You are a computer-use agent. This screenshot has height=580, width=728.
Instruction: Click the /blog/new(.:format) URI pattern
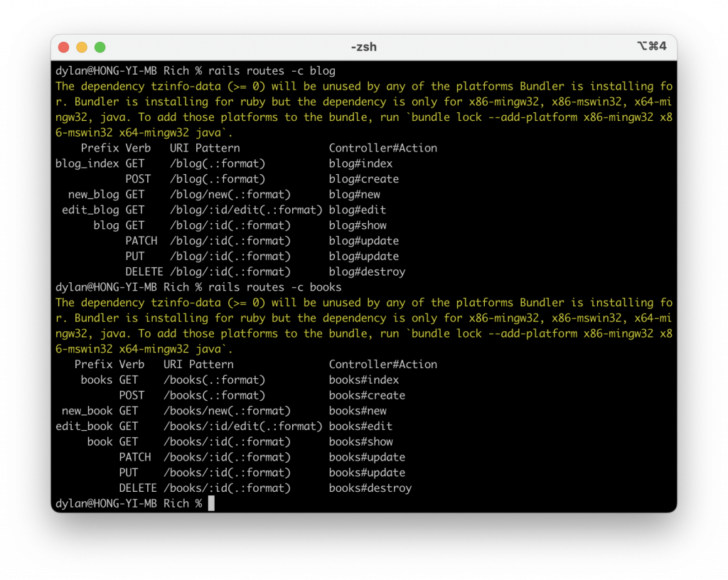(230, 195)
